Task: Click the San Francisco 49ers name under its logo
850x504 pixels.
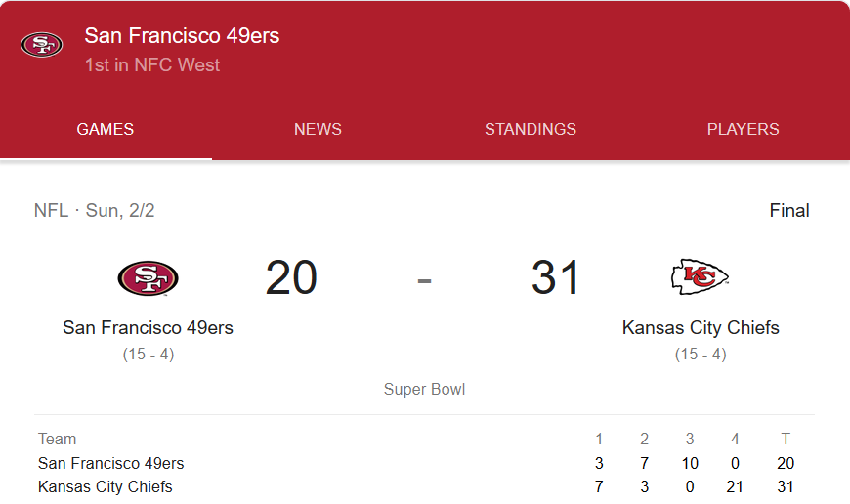Action: point(148,327)
